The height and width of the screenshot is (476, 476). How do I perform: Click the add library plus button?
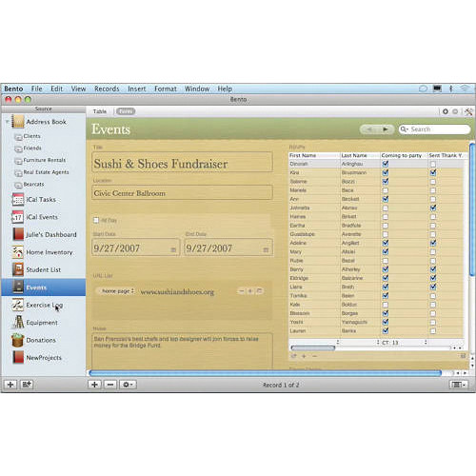click(10, 385)
